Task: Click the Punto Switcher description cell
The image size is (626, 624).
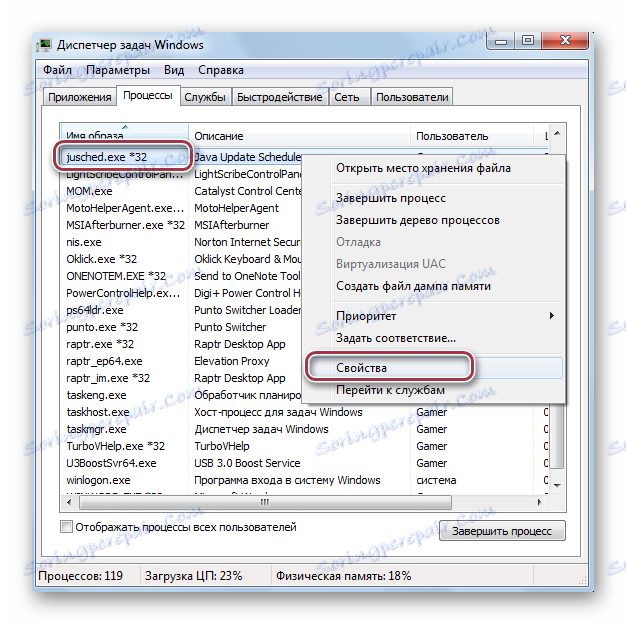Action: tap(230, 327)
